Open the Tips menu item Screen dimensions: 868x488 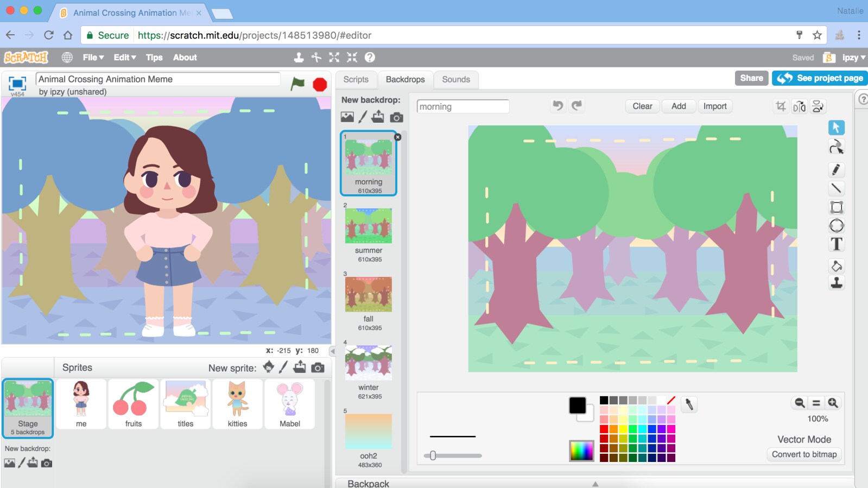point(154,57)
